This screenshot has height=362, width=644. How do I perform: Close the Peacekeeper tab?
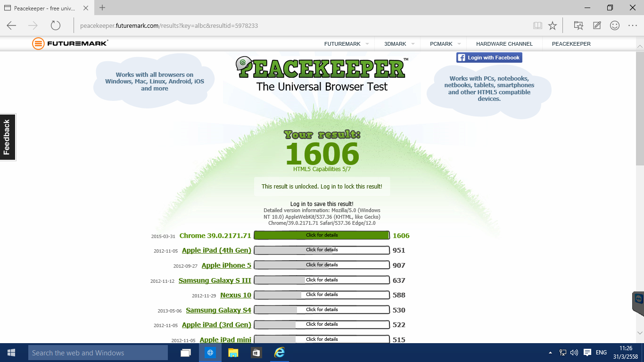tap(87, 8)
